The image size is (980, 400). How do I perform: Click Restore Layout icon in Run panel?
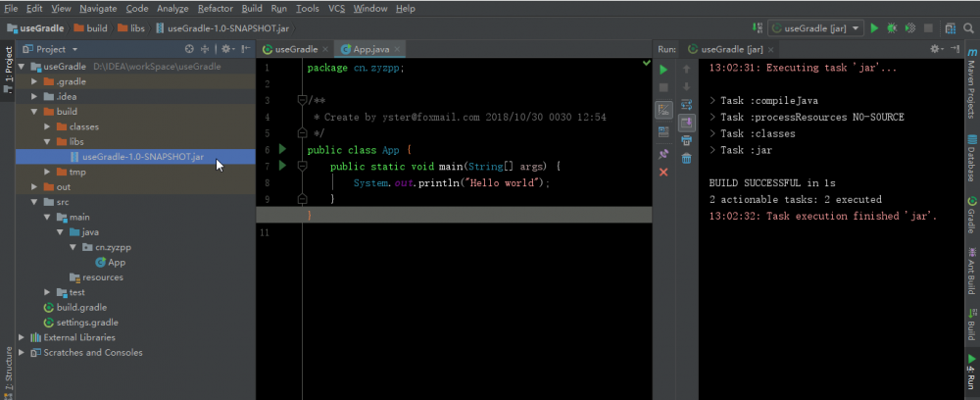coord(663,132)
